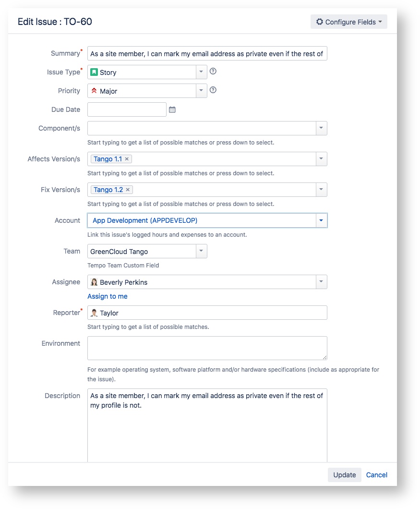The image size is (420, 509).
Task: Click inside the Description text box
Action: (x=207, y=427)
